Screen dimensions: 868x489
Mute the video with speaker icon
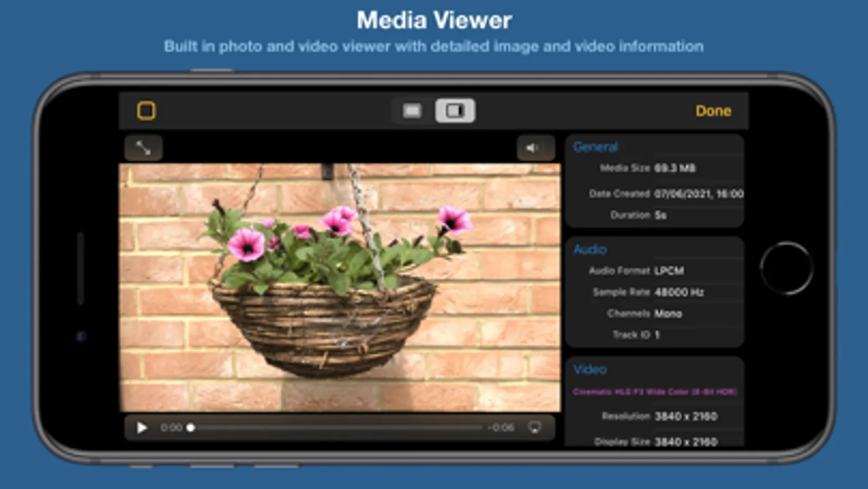535,148
